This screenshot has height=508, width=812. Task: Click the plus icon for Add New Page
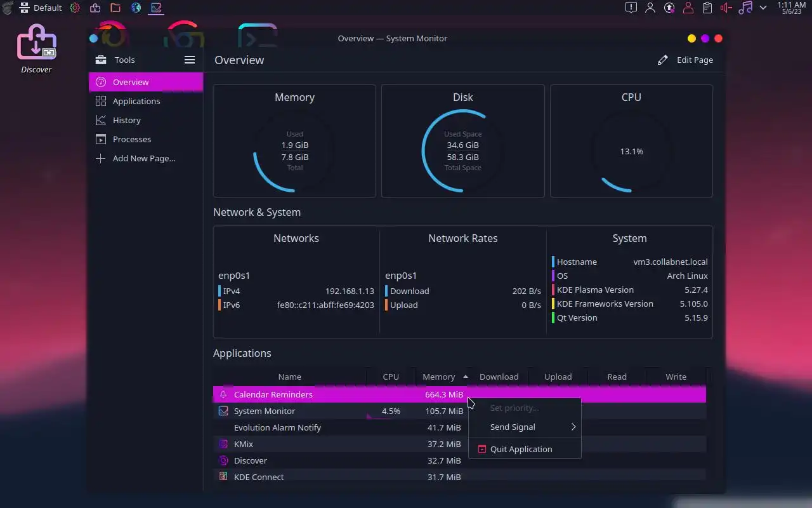(100, 158)
